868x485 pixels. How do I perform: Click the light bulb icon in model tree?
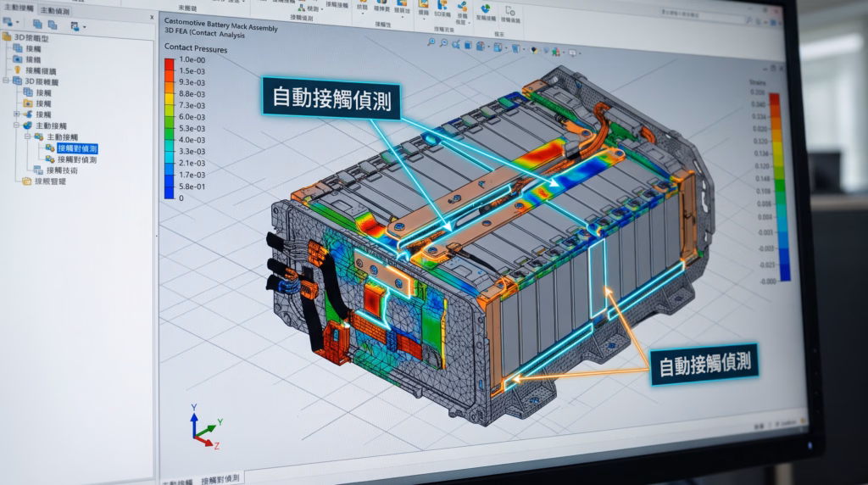(x=17, y=70)
